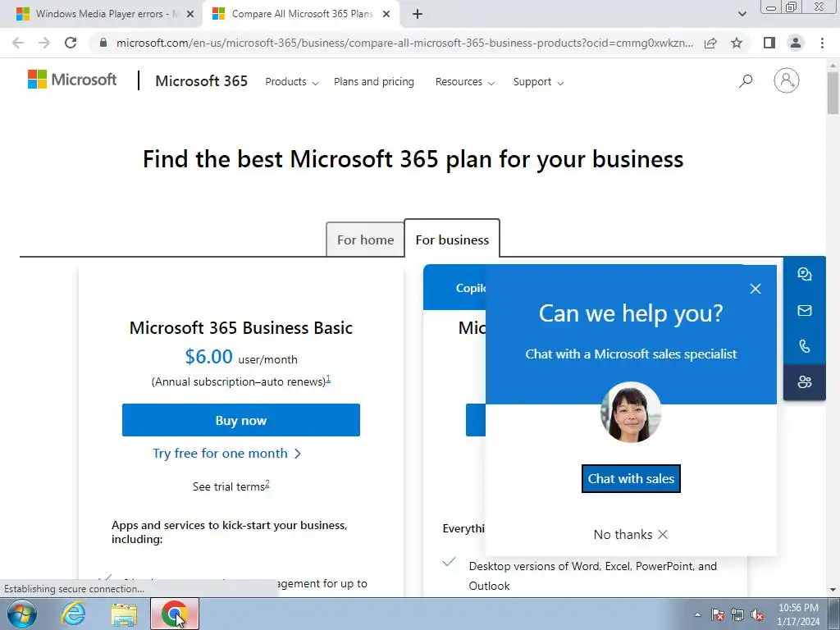The height and width of the screenshot is (630, 840).
Task: Open the tab search dropdown arrow
Action: point(742,14)
